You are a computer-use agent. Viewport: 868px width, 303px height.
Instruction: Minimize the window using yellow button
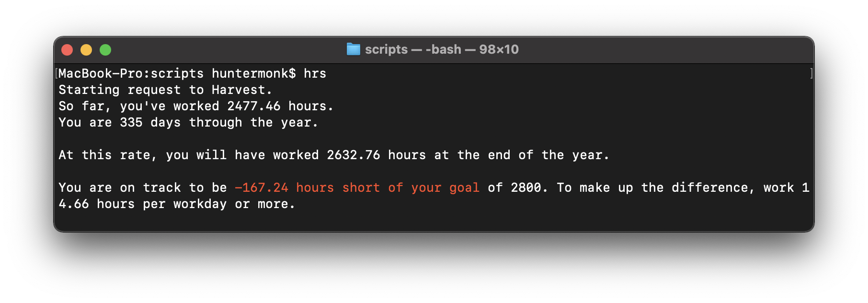click(x=86, y=50)
